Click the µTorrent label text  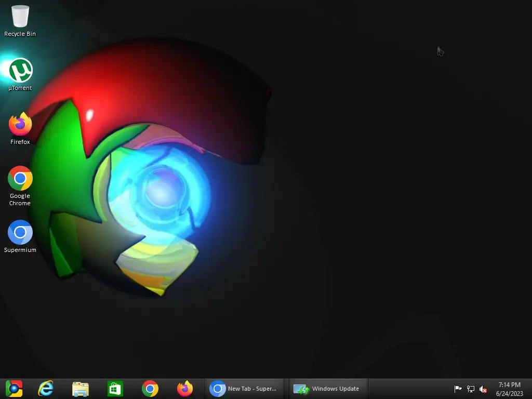click(x=20, y=88)
